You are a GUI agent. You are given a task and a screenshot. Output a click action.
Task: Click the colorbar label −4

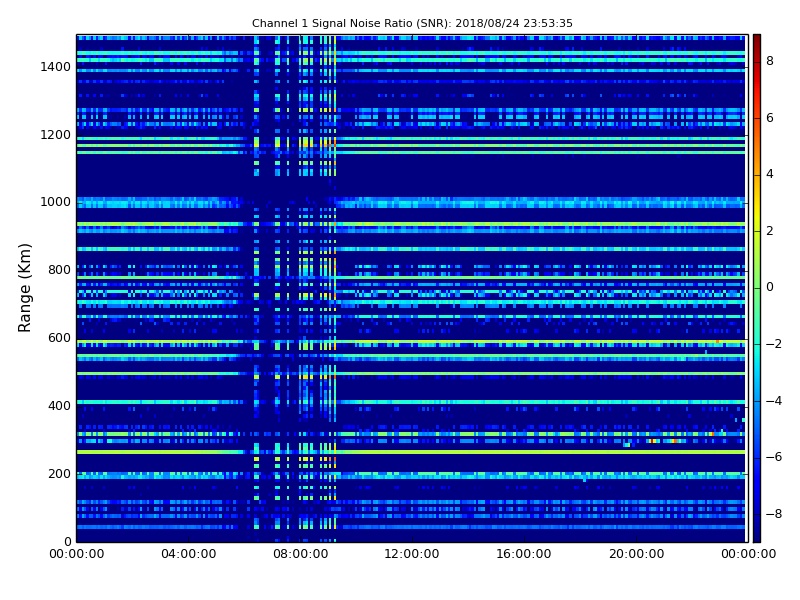click(x=774, y=401)
